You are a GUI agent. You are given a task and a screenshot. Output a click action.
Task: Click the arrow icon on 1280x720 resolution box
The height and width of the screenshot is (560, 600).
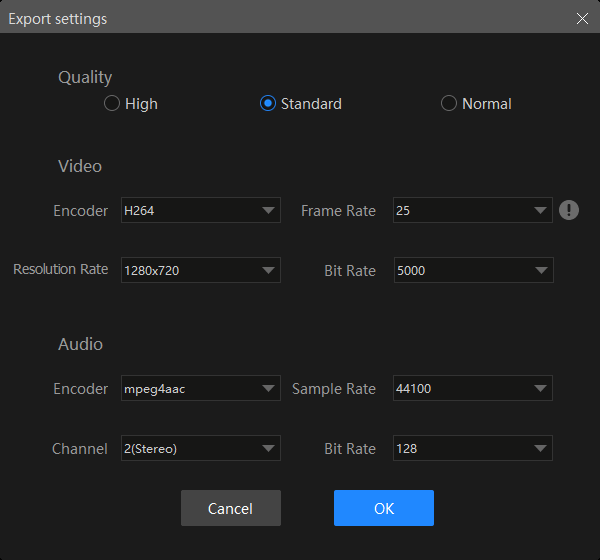(x=268, y=270)
